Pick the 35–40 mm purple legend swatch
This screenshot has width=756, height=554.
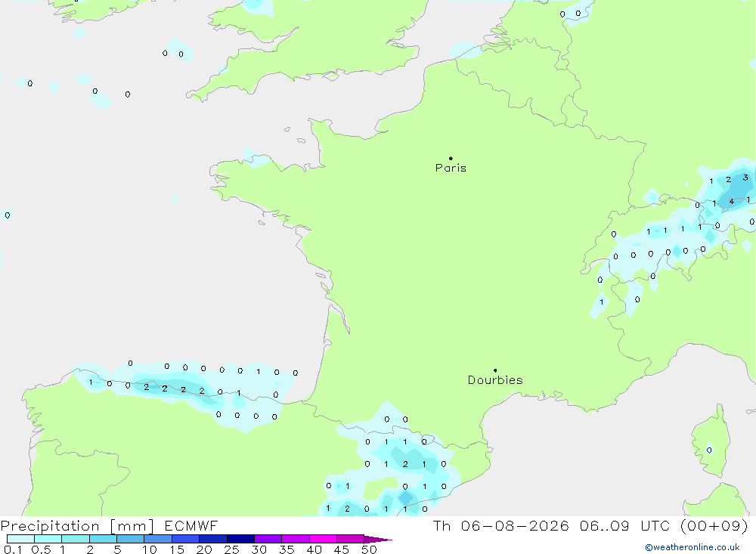click(296, 539)
